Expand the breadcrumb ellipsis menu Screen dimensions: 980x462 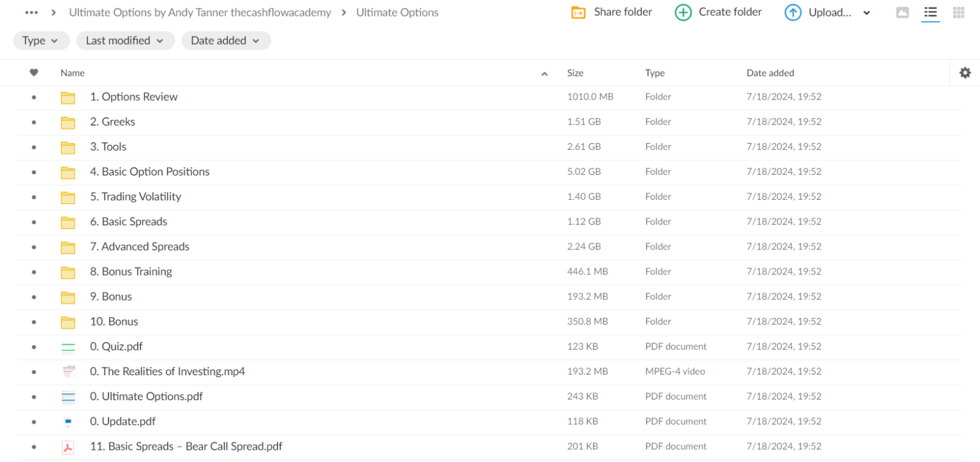[x=31, y=13]
